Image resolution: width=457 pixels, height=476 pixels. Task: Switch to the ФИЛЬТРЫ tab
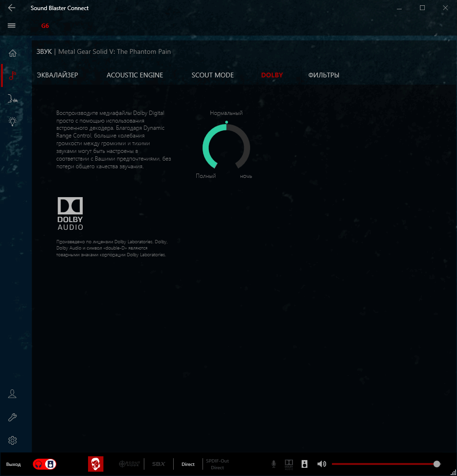tap(324, 75)
